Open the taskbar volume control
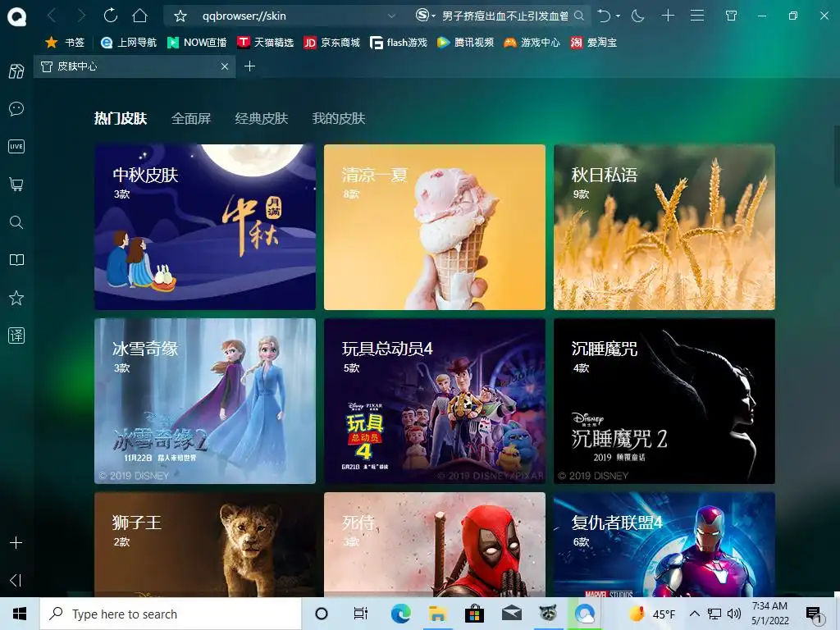Image resolution: width=840 pixels, height=630 pixels. (734, 614)
